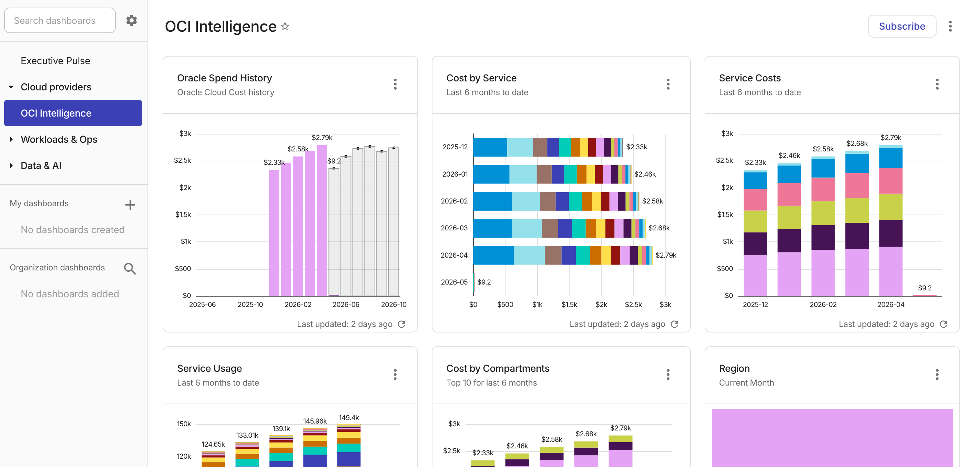Click the 'Cost by Service' card title
The width and height of the screenshot is (980, 467).
point(481,78)
